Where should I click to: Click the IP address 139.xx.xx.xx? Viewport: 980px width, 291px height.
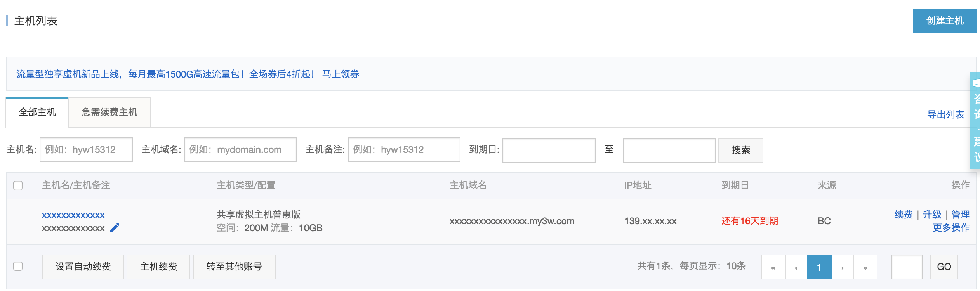click(650, 221)
